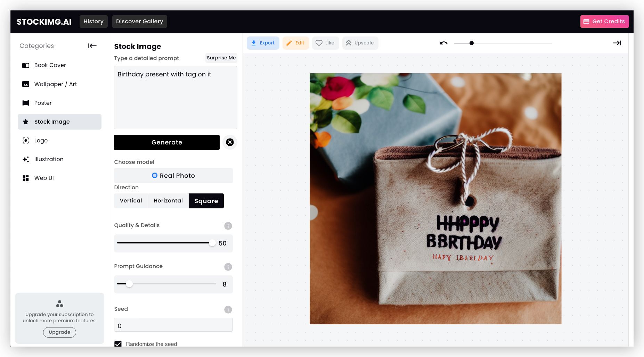The height and width of the screenshot is (357, 644).
Task: Show info for Prompt Guidance
Action: click(x=228, y=267)
